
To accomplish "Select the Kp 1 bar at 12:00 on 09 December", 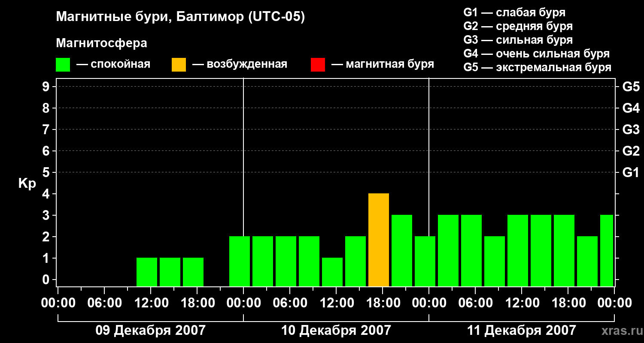I will coord(147,272).
